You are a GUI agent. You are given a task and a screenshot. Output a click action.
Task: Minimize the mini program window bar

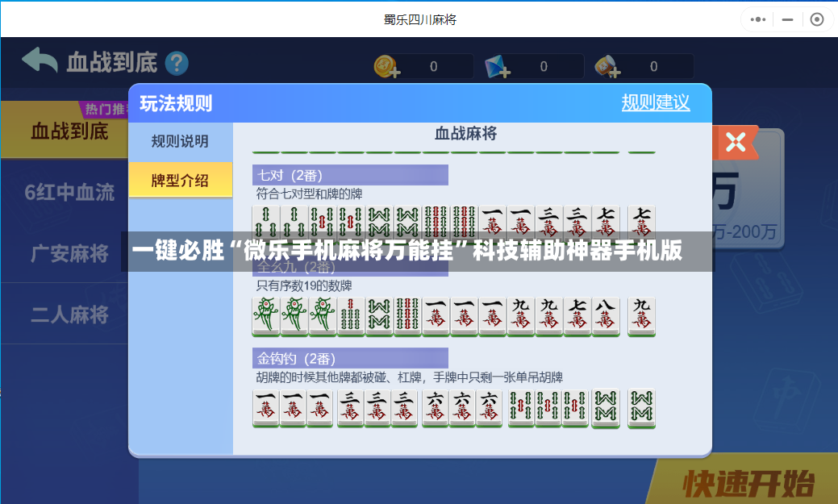click(787, 20)
